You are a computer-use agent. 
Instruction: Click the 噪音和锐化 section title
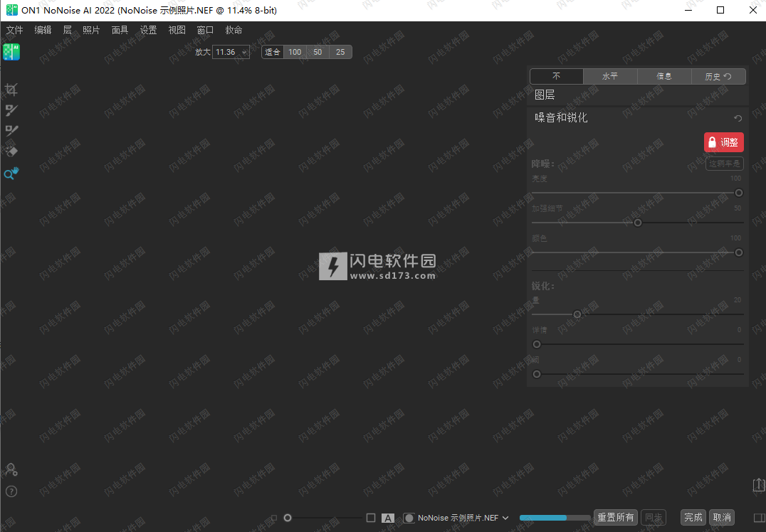click(561, 117)
